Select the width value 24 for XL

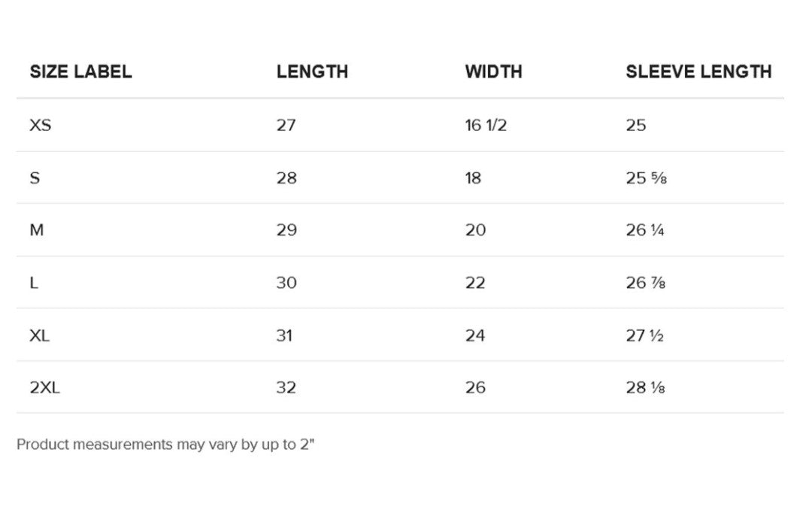(475, 335)
